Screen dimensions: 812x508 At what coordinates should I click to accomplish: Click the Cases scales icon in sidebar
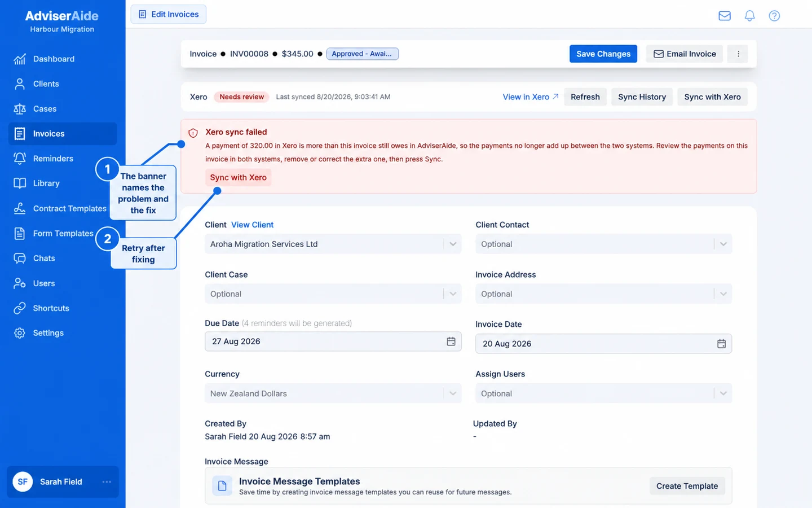pyautogui.click(x=20, y=109)
